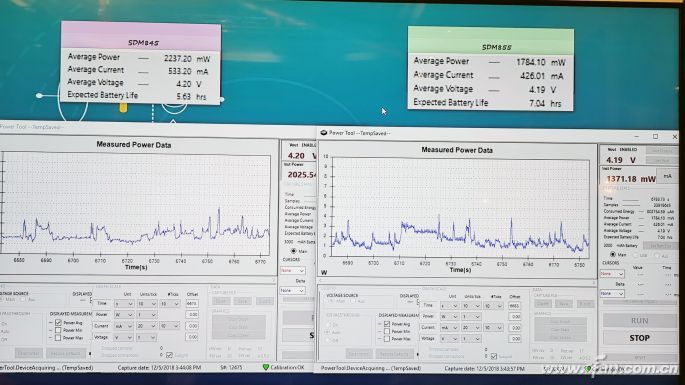This screenshot has width=685, height=385.
Task: Click the SDM845 results panel header
Action: point(141,36)
